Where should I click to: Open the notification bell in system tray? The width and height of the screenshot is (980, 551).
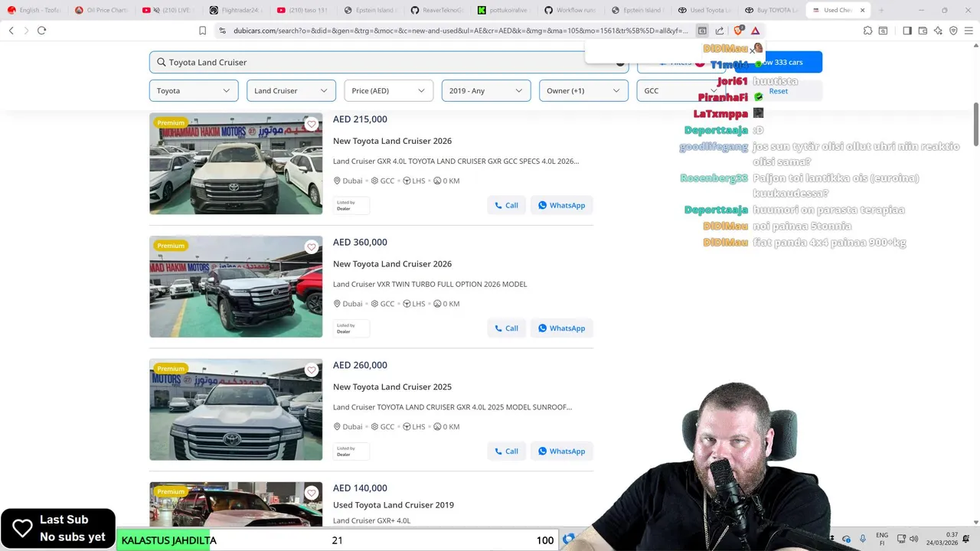tap(966, 539)
